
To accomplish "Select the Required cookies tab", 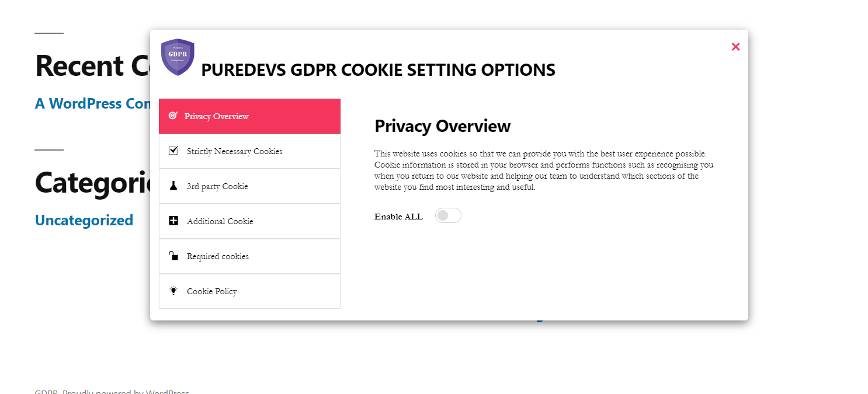I will tap(217, 256).
